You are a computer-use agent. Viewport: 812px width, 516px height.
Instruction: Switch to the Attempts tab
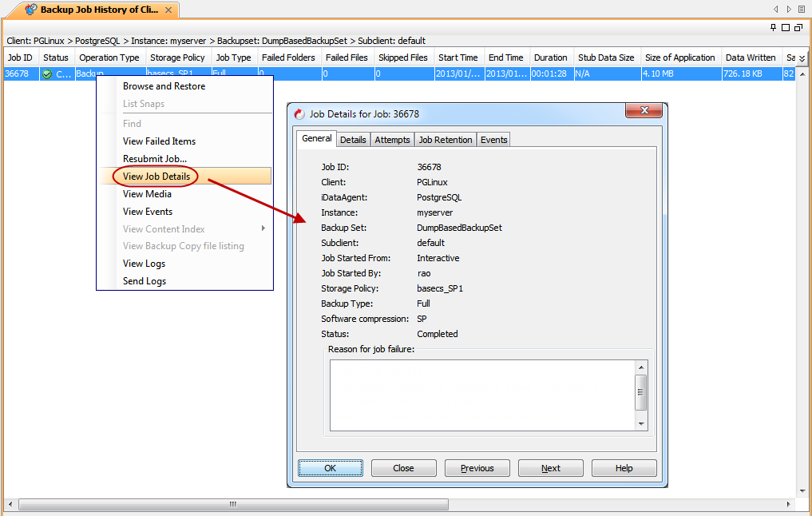392,140
